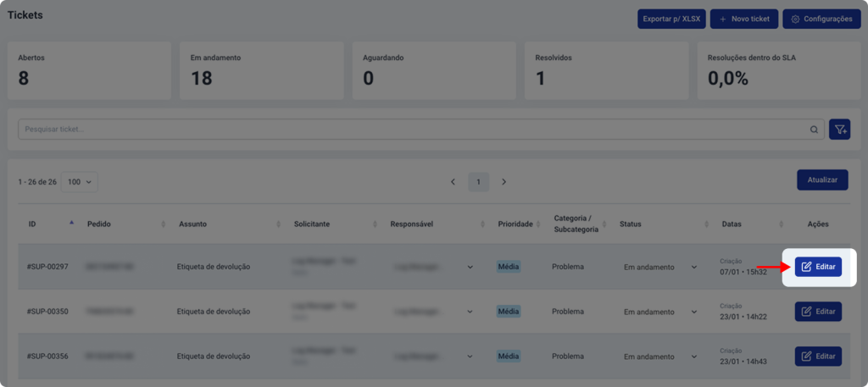868x387 pixels.
Task: Sort by ID column arrow
Action: coord(71,224)
